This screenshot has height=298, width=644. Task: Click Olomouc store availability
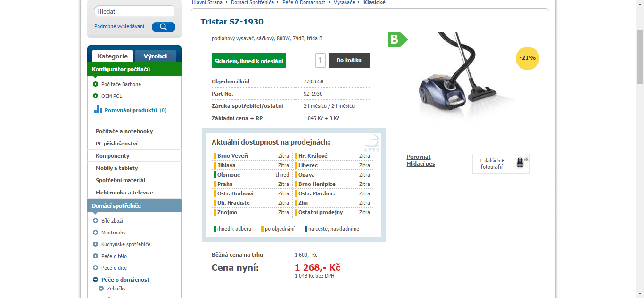(x=251, y=175)
